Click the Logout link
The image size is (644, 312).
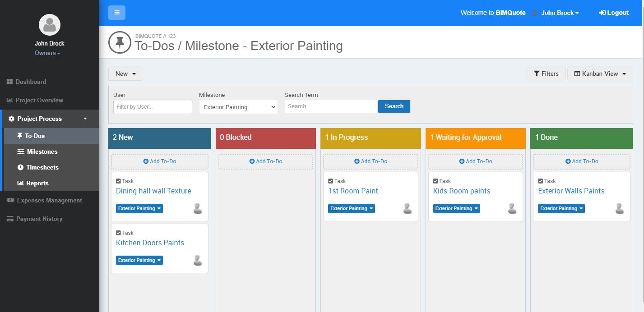(x=614, y=13)
